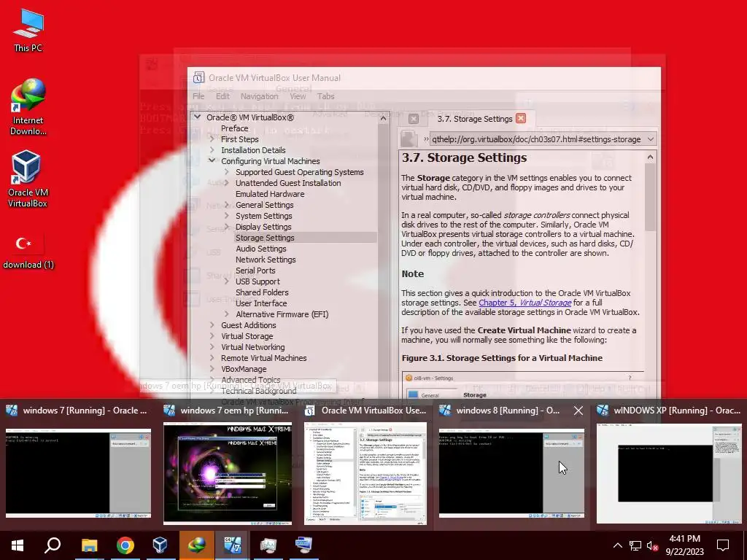Expand Supported Guest Operating Systems node
This screenshot has height=560, width=747.
coord(227,172)
